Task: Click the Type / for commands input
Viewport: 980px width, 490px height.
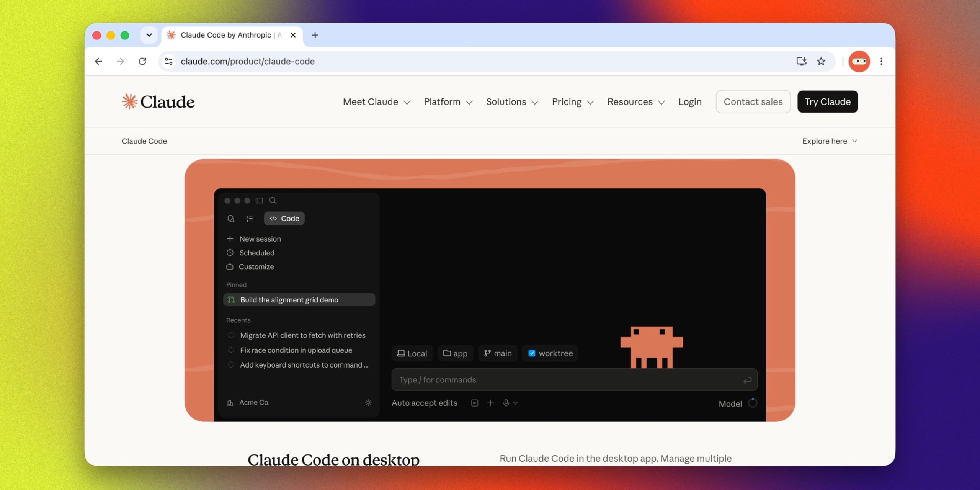Action: 574,380
